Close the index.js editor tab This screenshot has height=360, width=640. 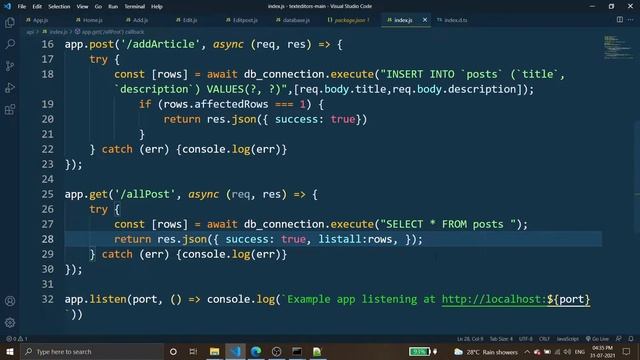(x=425, y=20)
